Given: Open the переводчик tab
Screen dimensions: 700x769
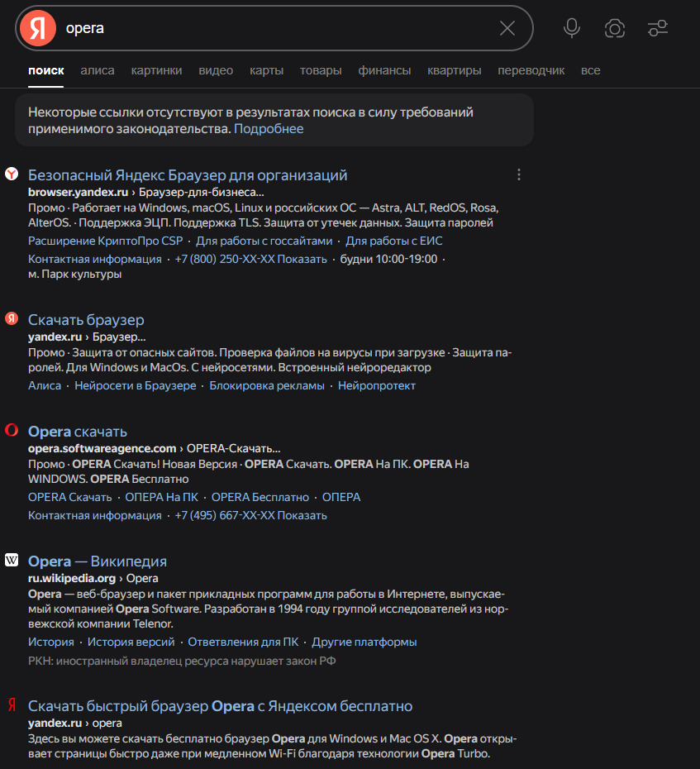Looking at the screenshot, I should point(531,70).
